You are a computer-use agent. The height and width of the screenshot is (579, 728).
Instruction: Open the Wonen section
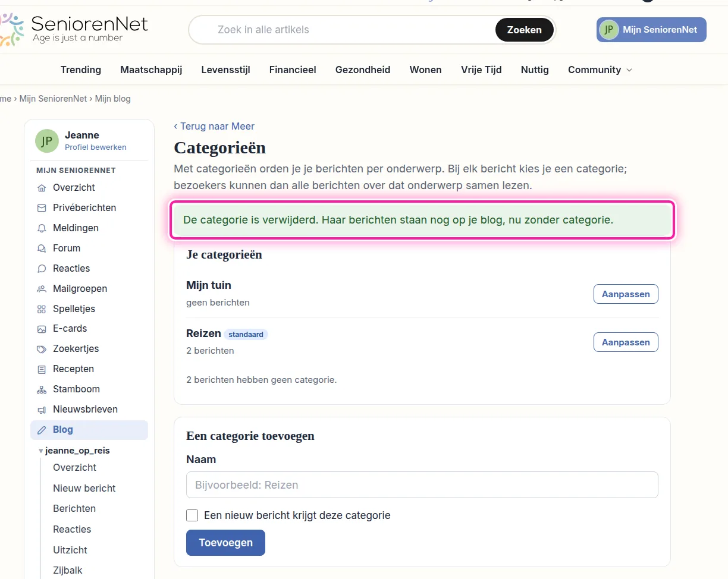click(x=426, y=70)
